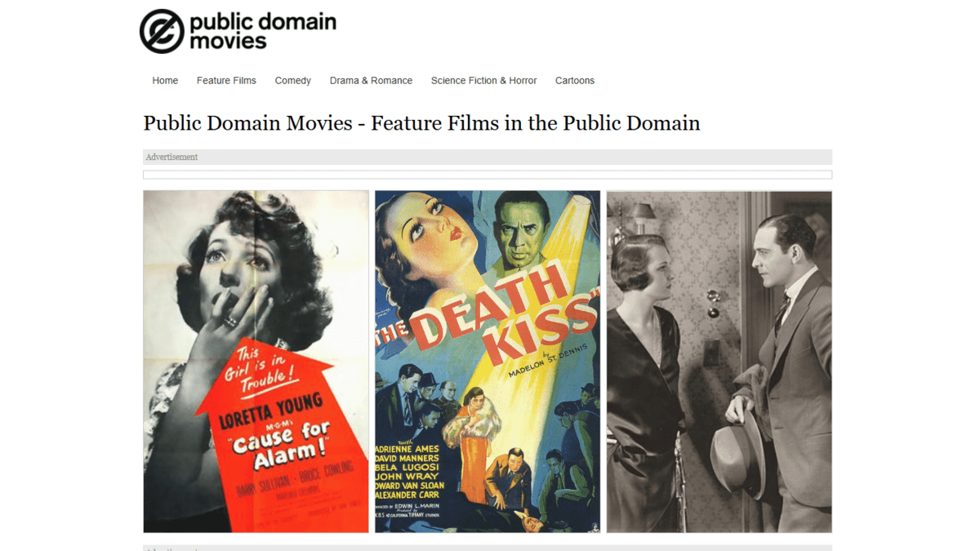Image resolution: width=980 pixels, height=551 pixels.
Task: Go to the Home page
Action: pyautogui.click(x=165, y=81)
